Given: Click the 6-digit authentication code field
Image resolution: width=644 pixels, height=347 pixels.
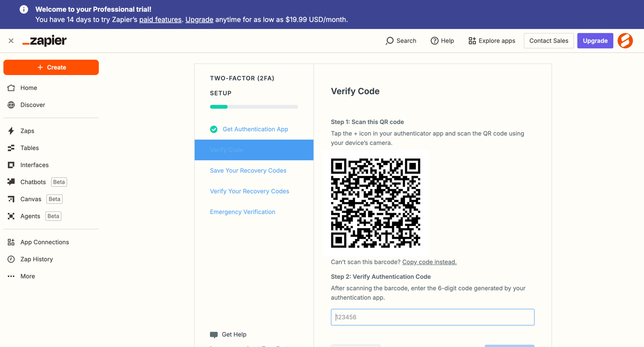Looking at the screenshot, I should 432,317.
